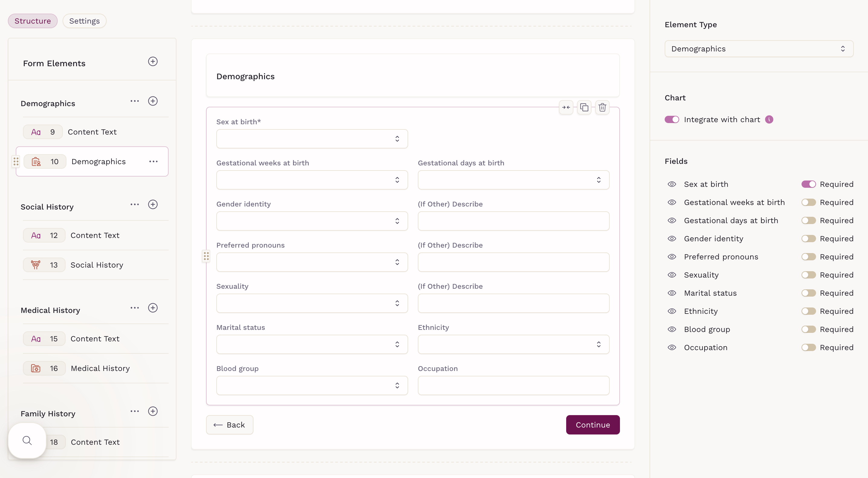Click the duplicate copy icon above form block
The image size is (868, 478).
click(x=584, y=108)
